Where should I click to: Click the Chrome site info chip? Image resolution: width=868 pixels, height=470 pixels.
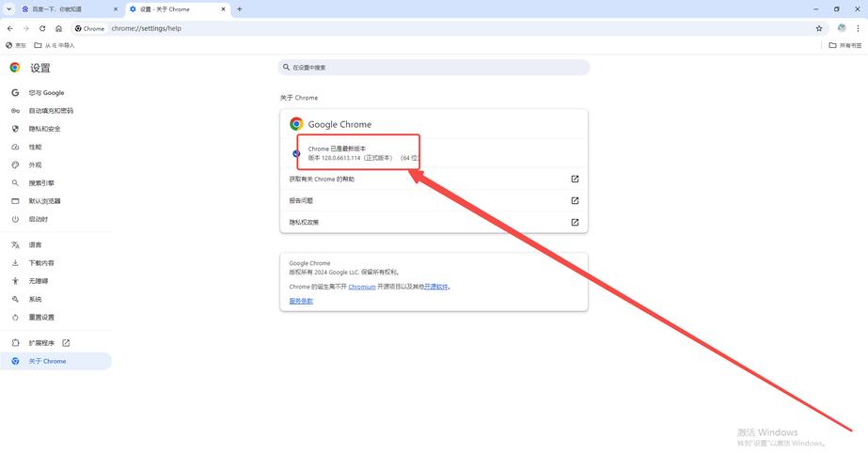[x=89, y=28]
